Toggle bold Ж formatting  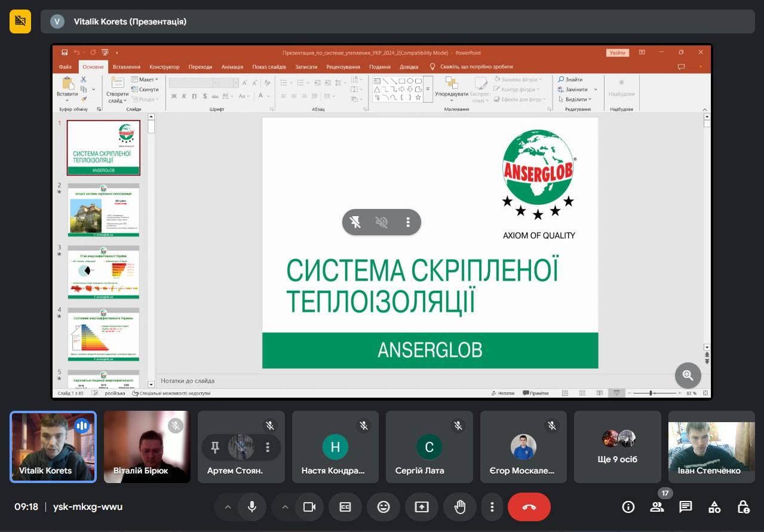[x=174, y=96]
